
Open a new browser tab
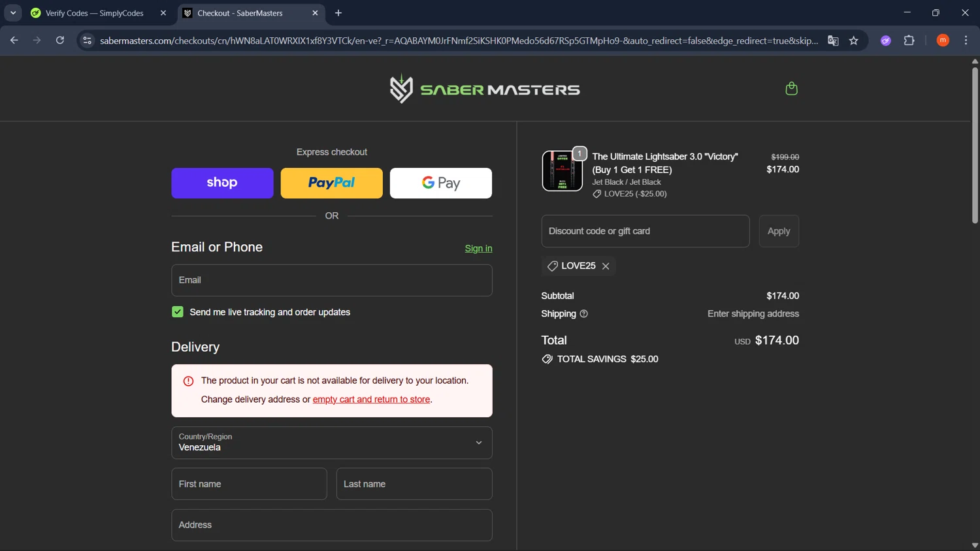pyautogui.click(x=338, y=13)
